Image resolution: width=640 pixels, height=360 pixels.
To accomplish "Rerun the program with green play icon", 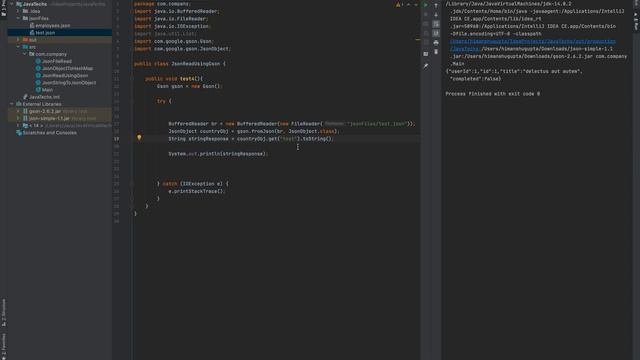I will pos(426,5).
